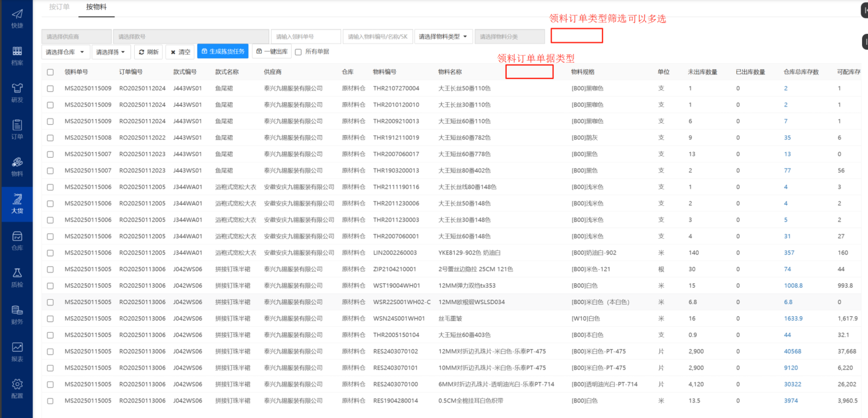Open the 报表 reports sidebar icon
The width and height of the screenshot is (868, 418).
pyautogui.click(x=17, y=352)
